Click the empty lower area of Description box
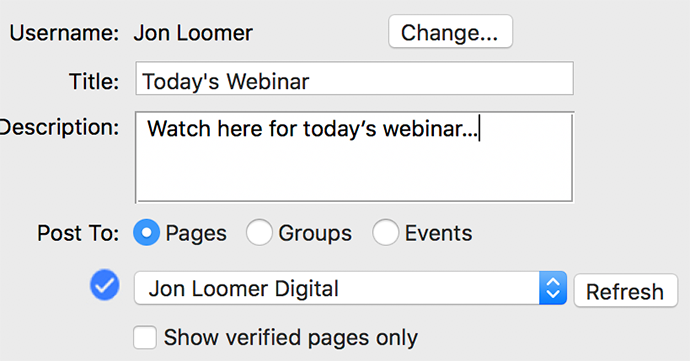 pos(354,174)
